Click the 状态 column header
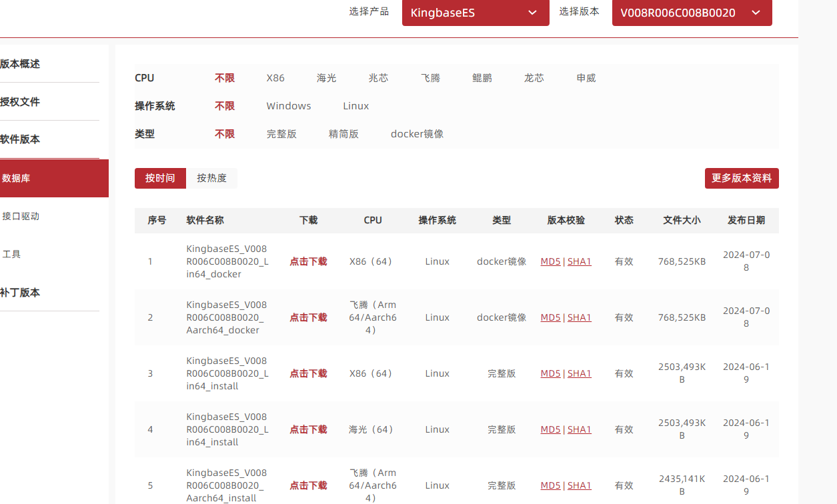Image resolution: width=837 pixels, height=504 pixels. point(624,220)
